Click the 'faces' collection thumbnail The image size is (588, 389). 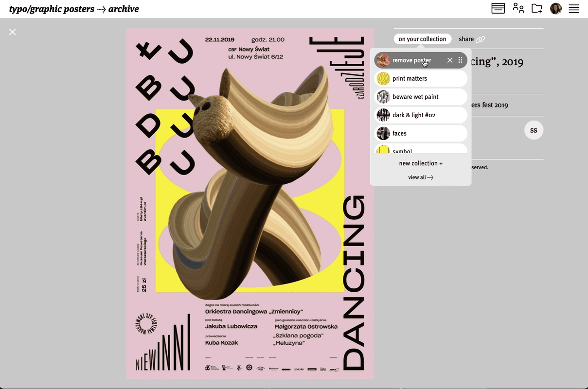point(383,133)
